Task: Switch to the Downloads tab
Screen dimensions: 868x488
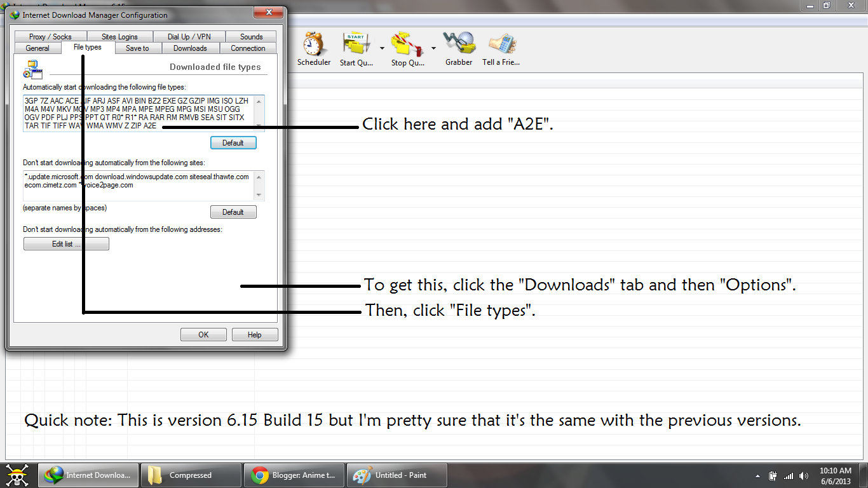Action: click(x=190, y=48)
